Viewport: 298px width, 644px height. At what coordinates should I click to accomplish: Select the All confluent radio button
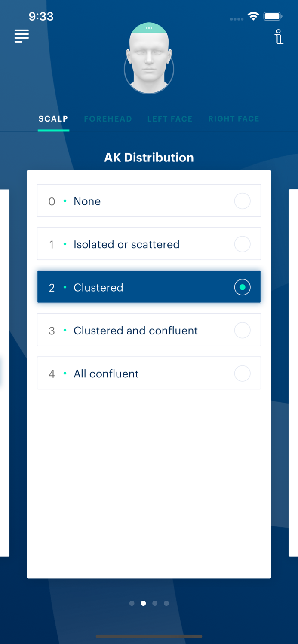pyautogui.click(x=242, y=373)
